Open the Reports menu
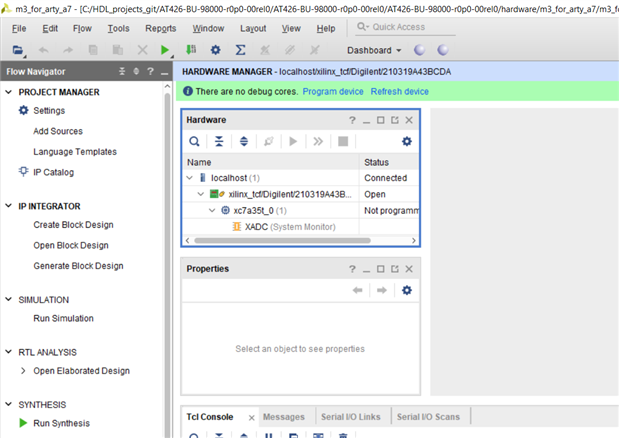Image resolution: width=619 pixels, height=438 pixels. click(160, 28)
